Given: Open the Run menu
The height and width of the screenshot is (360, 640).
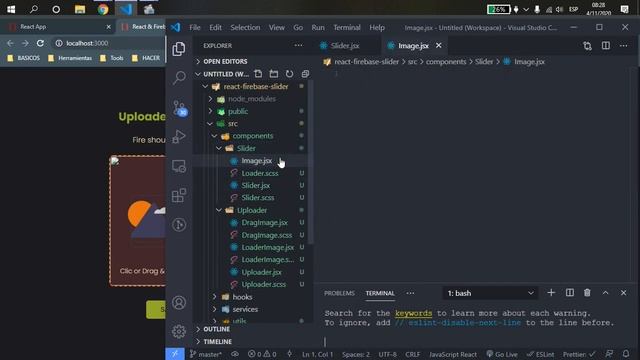Looking at the screenshot, I should click(x=318, y=27).
